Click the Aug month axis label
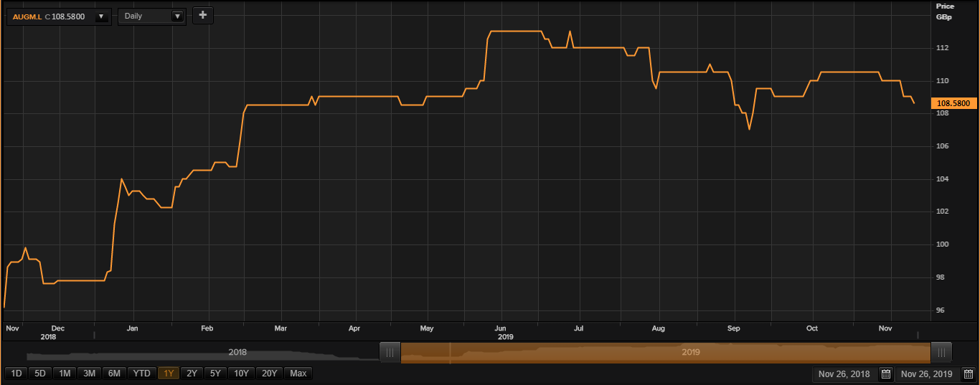The height and width of the screenshot is (385, 980). point(659,328)
